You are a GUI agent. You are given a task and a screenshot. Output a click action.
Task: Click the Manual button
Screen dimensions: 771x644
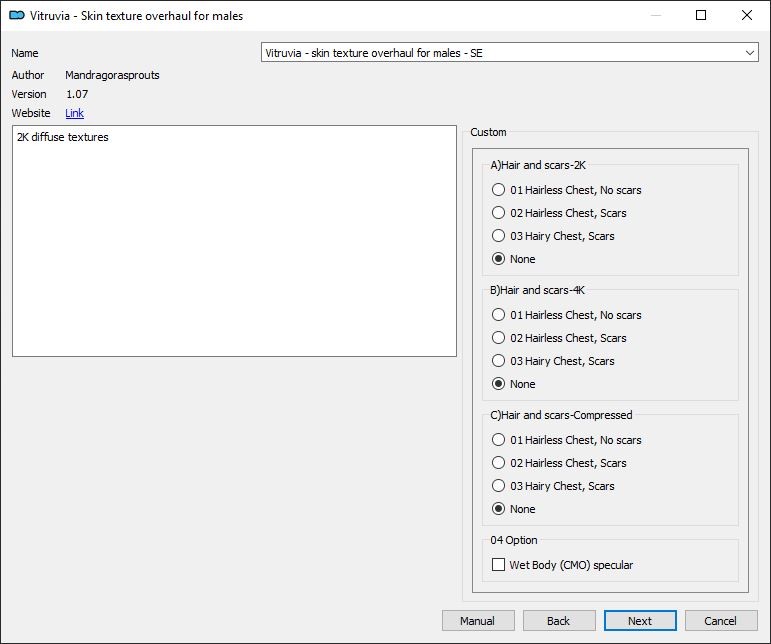(478, 621)
